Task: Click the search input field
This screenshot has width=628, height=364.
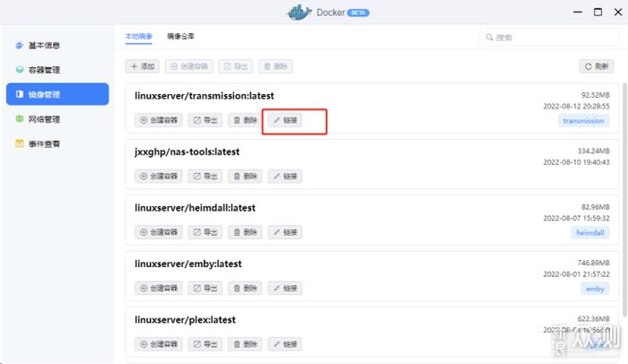Action: pos(549,38)
